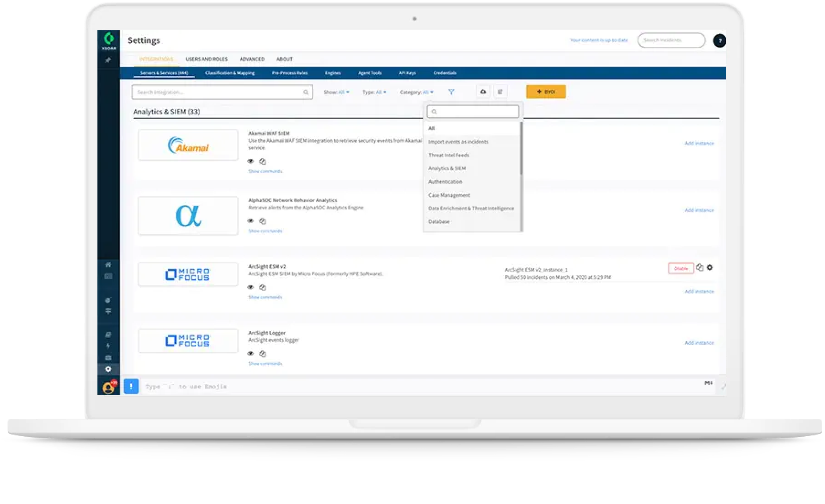
Task: Open the funnel filter icon
Action: [452, 92]
